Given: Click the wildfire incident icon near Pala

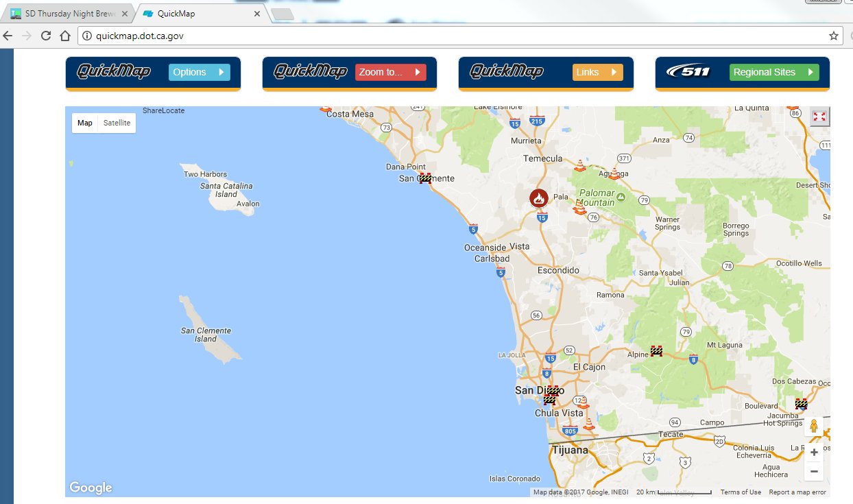Looking at the screenshot, I should click(539, 198).
